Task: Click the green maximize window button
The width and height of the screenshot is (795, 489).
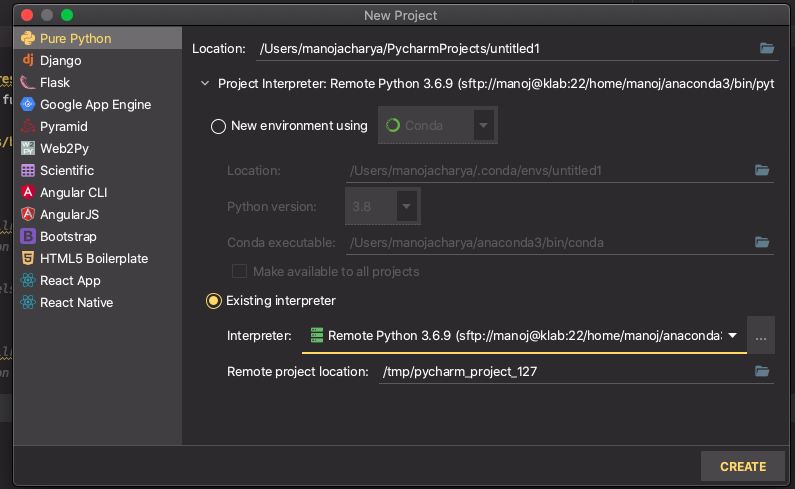Action: point(67,15)
